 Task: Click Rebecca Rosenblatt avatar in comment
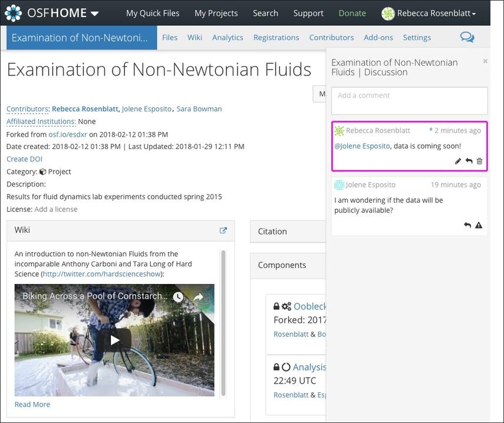pos(339,131)
